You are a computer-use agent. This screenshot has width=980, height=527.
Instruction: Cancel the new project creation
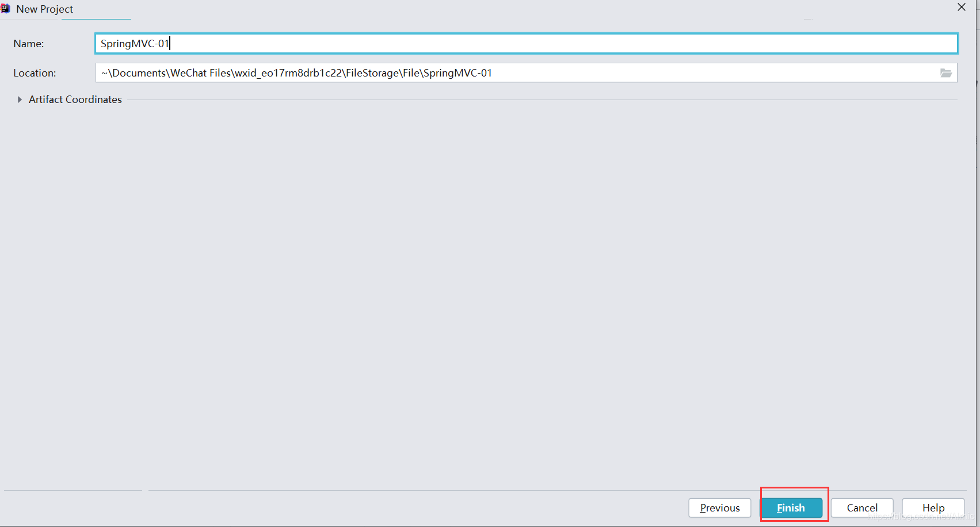[x=862, y=507]
